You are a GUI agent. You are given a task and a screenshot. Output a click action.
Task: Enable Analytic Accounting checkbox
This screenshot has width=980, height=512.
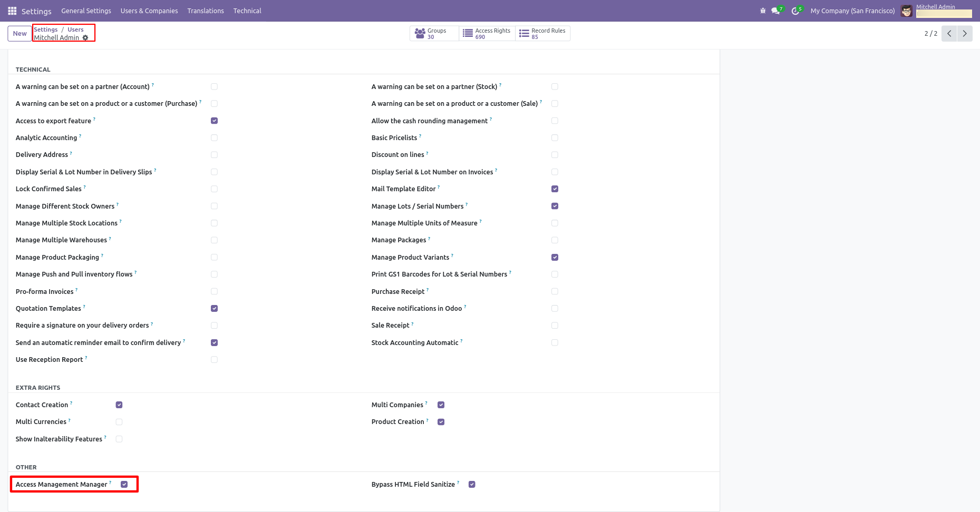click(x=214, y=137)
